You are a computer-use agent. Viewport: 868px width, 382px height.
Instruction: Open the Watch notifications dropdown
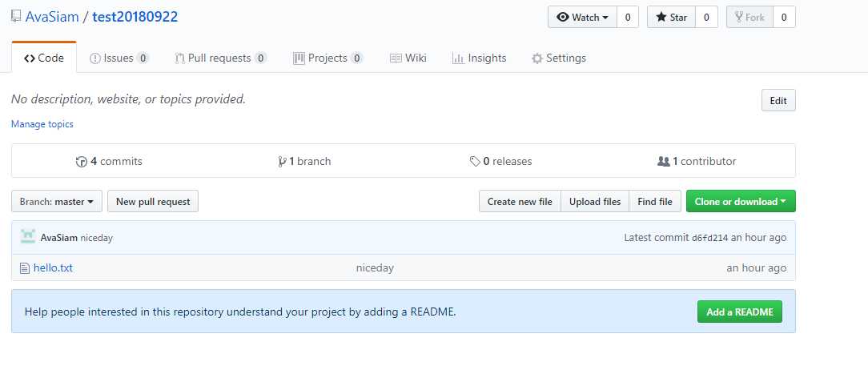(x=582, y=17)
